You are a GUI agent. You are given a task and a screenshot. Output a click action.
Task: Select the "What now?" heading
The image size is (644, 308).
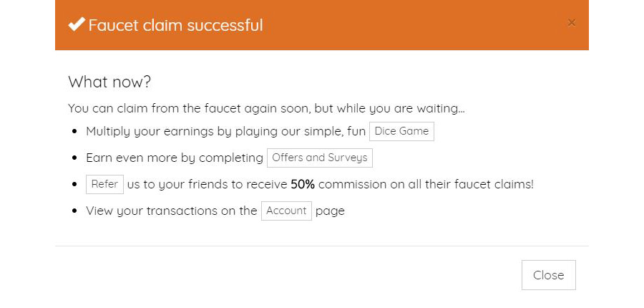click(109, 82)
